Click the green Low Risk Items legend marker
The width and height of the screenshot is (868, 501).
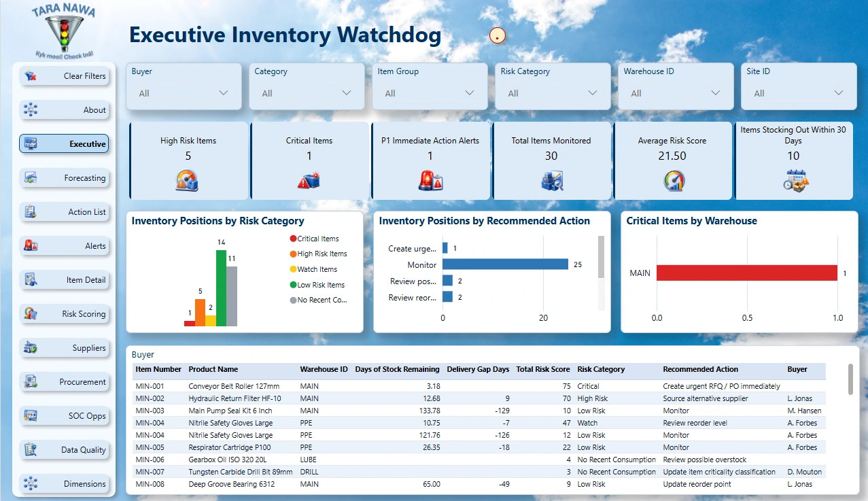293,285
